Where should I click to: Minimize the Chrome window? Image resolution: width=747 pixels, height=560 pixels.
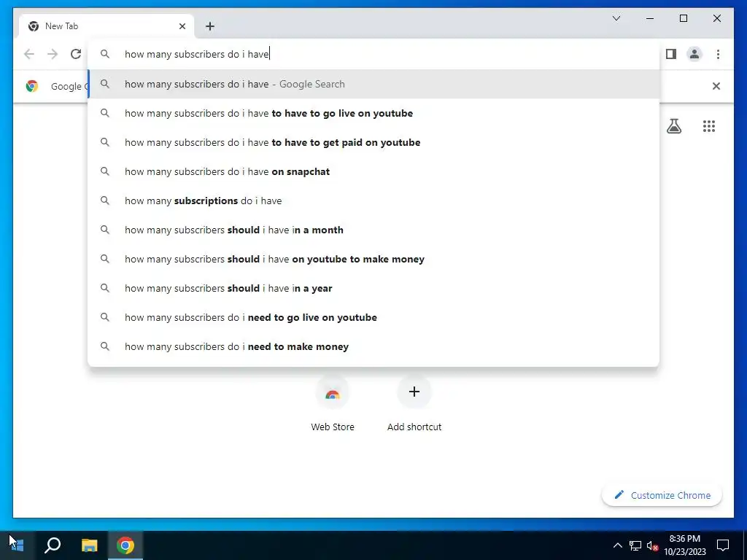tap(650, 18)
